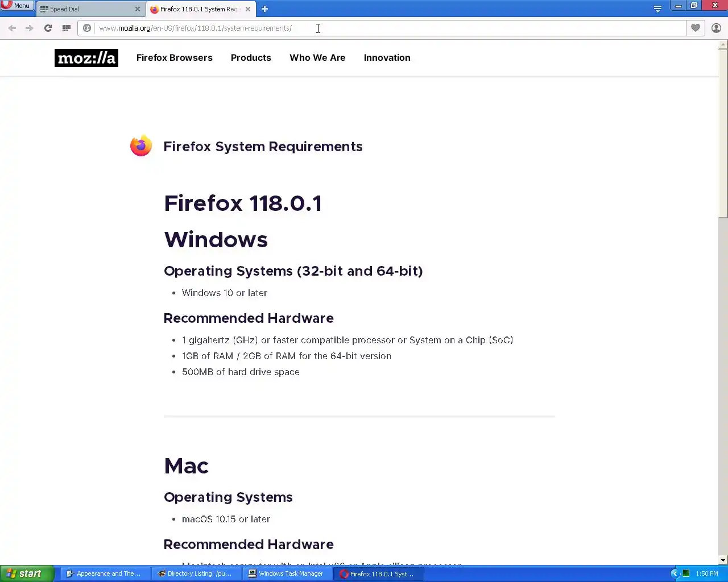The height and width of the screenshot is (582, 728).
Task: Click the Firefox 118.0.1 heading
Action: (243, 203)
